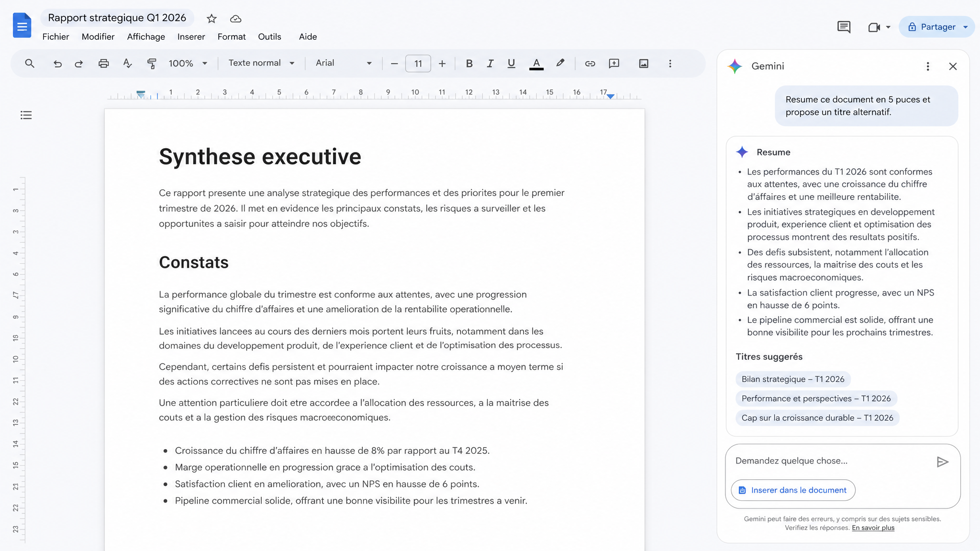Open the highlight color pen tool
This screenshot has height=551, width=980.
560,63
